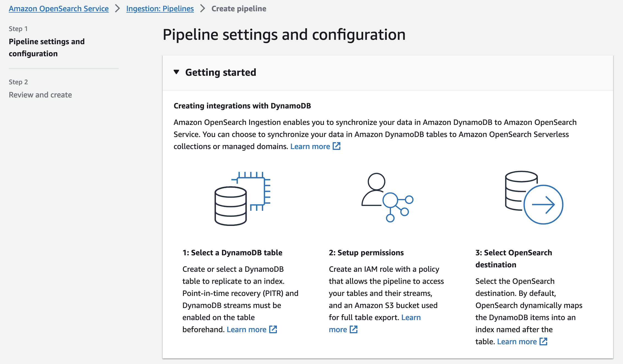
Task: Collapse the Getting started section triangle
Action: pos(176,72)
